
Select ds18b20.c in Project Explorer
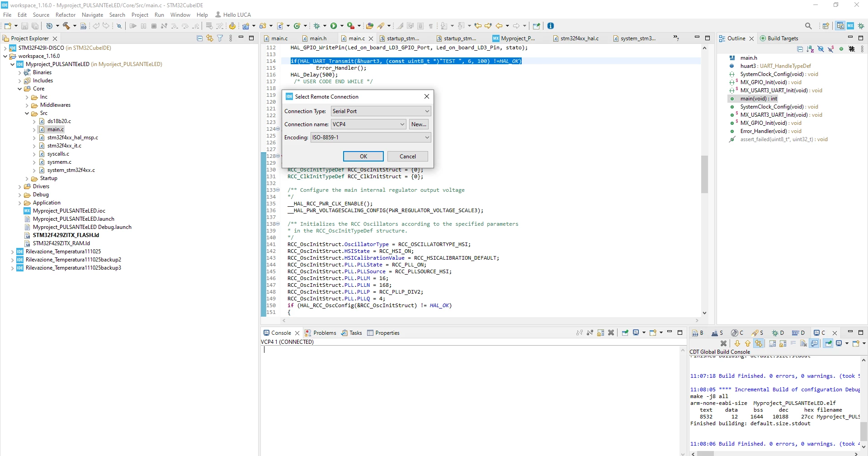(x=59, y=121)
